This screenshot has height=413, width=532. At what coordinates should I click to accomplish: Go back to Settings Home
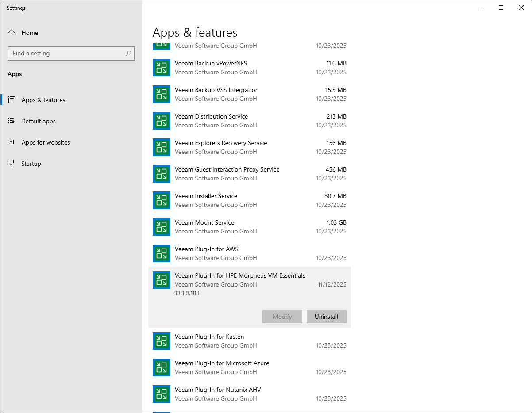[x=30, y=32]
